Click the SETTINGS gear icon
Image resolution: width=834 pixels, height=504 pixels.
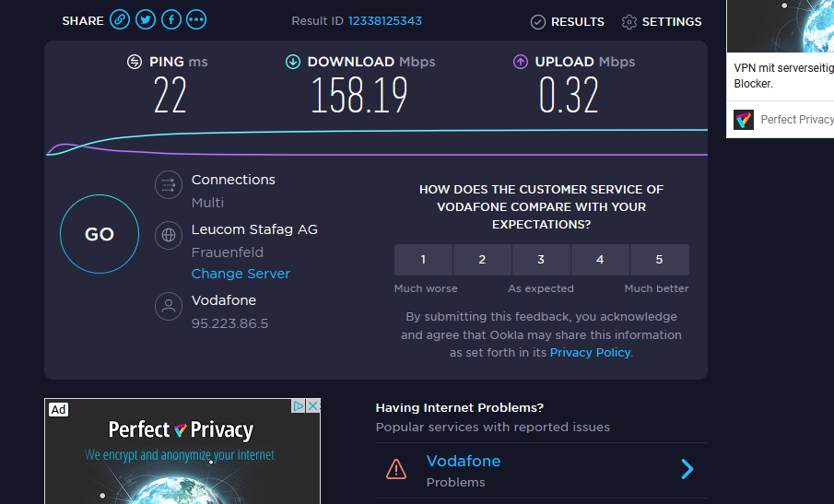point(629,22)
